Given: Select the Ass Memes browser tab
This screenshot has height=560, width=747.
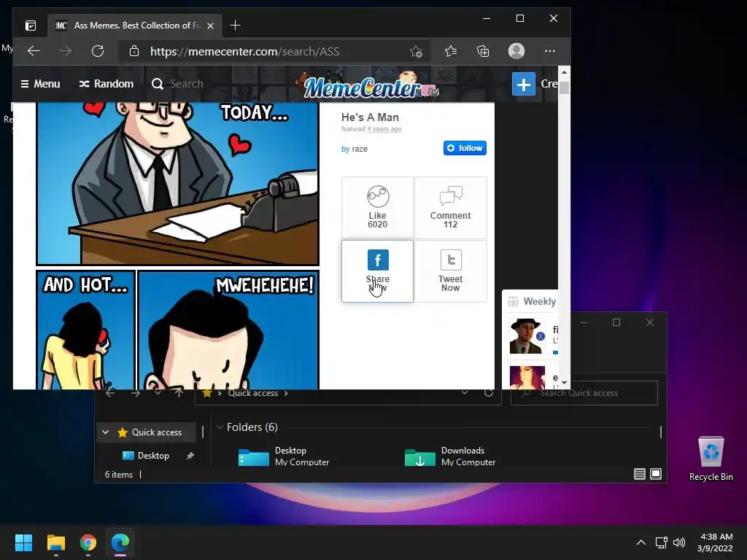Looking at the screenshot, I should point(136,26).
